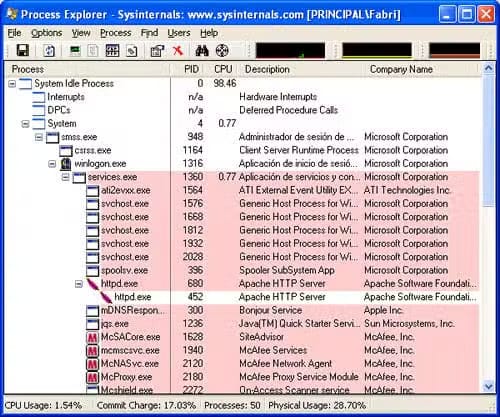Click the 'ATI Technologies Inc.' company cell
The image size is (500, 417).
(x=407, y=190)
